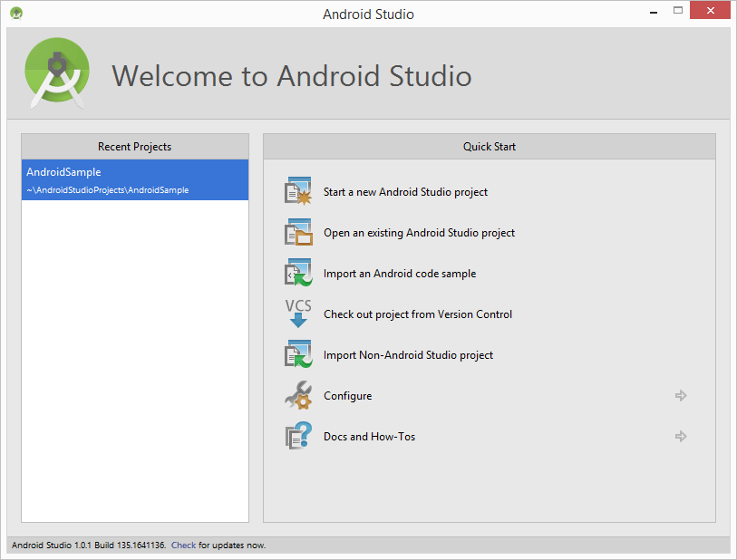Screen dimensions: 737x560
Task: Click the Android Studio logo in the header
Action: point(56,72)
